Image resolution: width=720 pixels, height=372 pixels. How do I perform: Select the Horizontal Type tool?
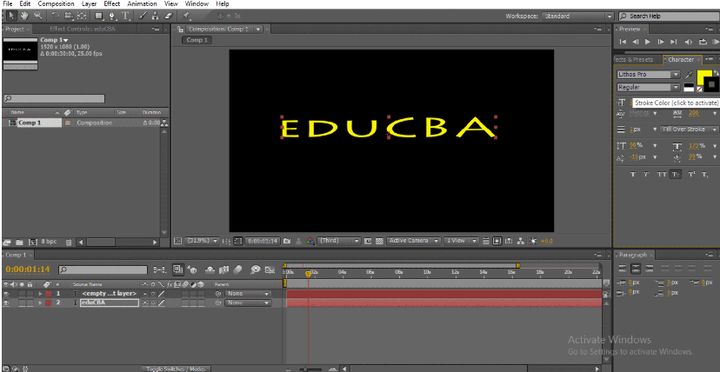click(x=125, y=16)
